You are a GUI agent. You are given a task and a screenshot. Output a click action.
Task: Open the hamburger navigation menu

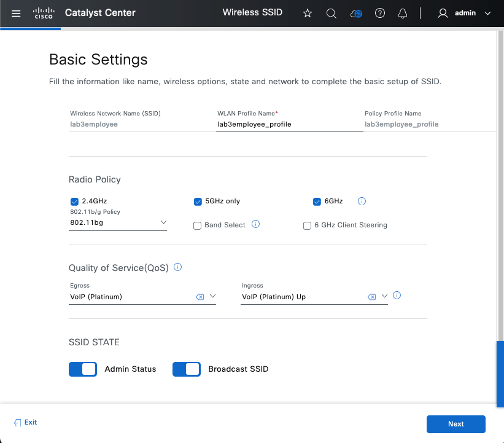(x=16, y=13)
